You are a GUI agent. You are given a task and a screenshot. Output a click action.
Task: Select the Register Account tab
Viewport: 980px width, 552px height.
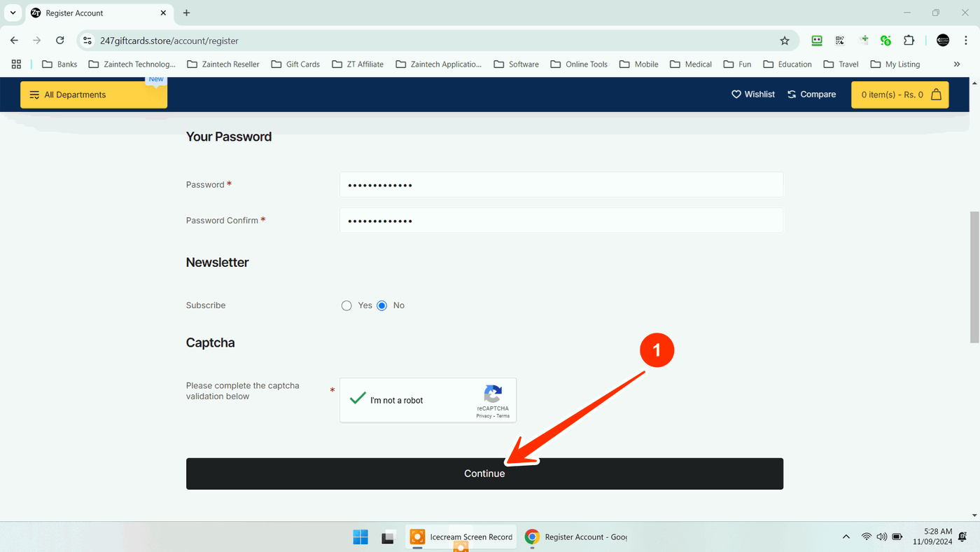click(99, 13)
